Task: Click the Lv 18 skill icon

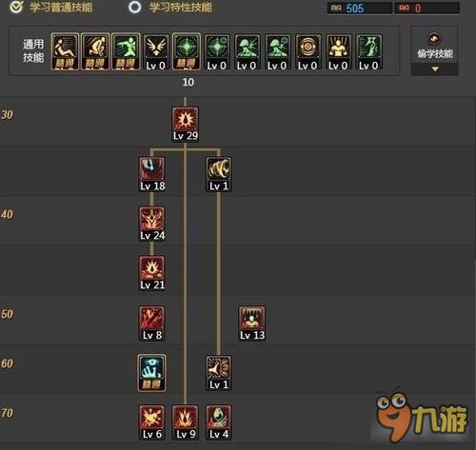Action: pos(152,174)
